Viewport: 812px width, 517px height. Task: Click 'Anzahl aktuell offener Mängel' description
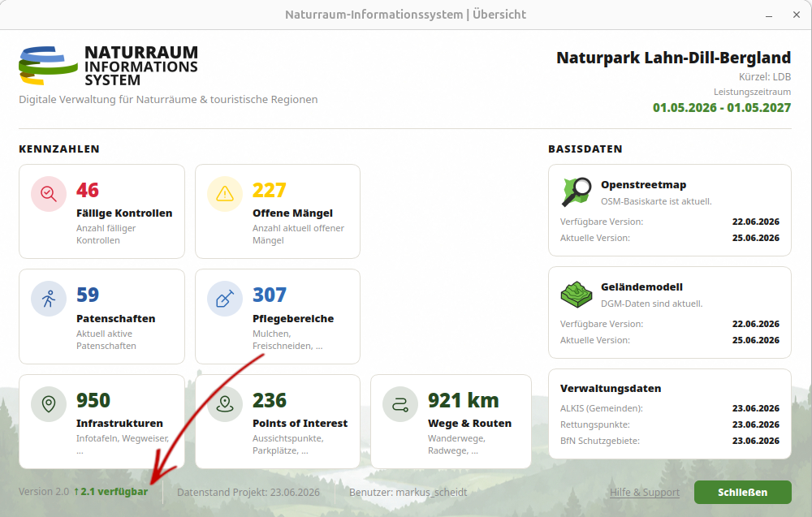click(298, 235)
